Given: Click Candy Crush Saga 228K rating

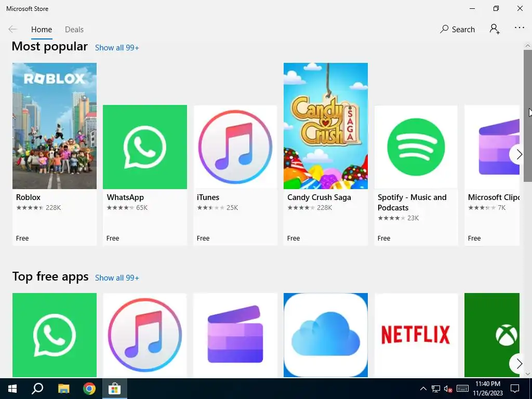Looking at the screenshot, I should [310, 208].
